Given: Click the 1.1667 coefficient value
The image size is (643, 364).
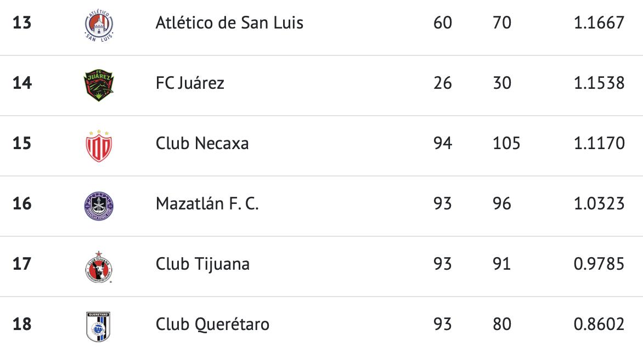Looking at the screenshot, I should tap(599, 23).
